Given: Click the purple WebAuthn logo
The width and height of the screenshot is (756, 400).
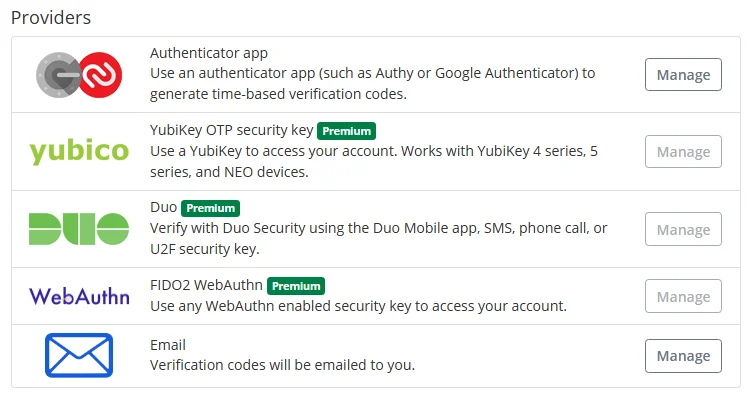Looking at the screenshot, I should point(79,296).
